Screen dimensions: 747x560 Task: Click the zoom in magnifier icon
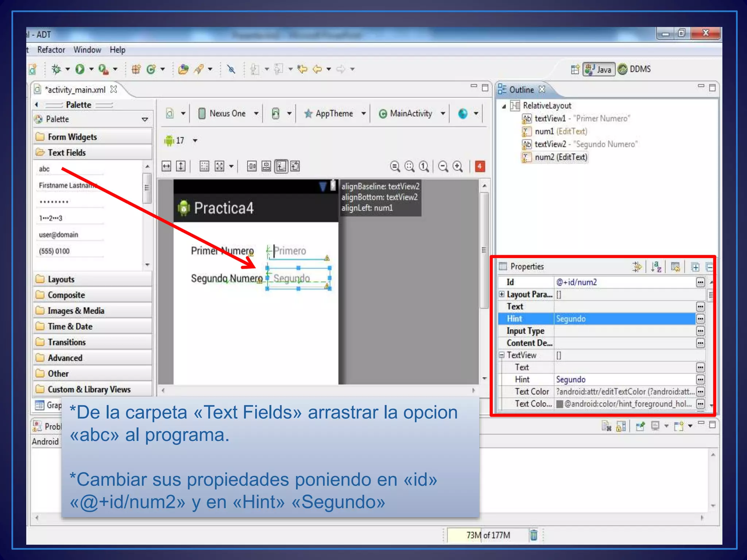click(458, 167)
